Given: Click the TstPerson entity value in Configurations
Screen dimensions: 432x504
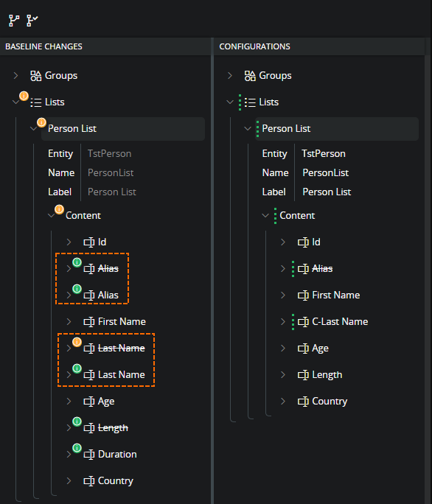Looking at the screenshot, I should [324, 154].
